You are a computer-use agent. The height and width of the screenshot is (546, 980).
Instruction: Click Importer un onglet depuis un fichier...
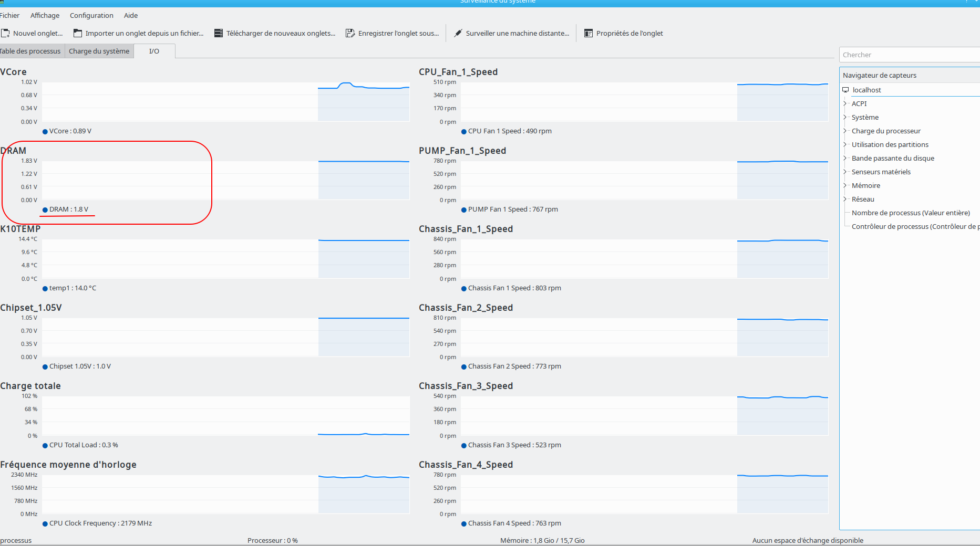(145, 33)
